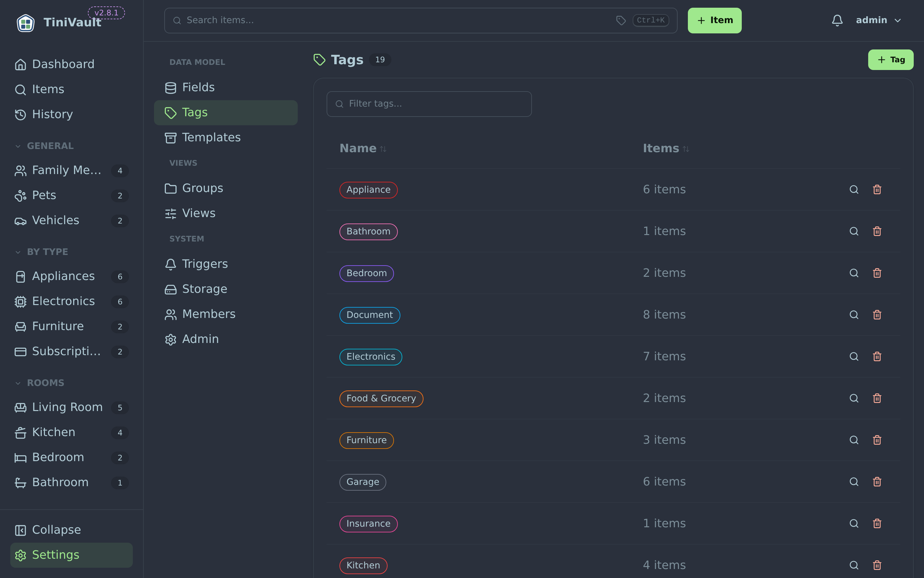
Task: Open History in sidebar
Action: coord(72,114)
